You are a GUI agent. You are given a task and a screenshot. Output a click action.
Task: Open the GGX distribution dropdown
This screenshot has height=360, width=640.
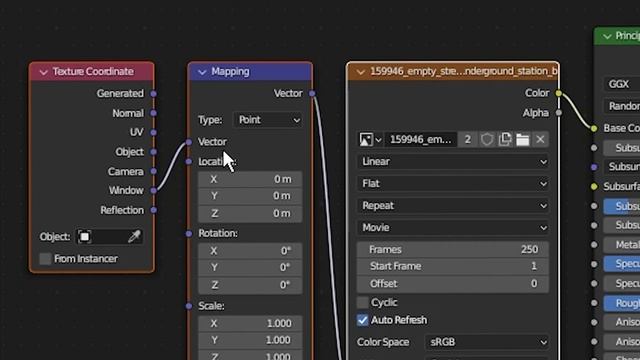[622, 84]
